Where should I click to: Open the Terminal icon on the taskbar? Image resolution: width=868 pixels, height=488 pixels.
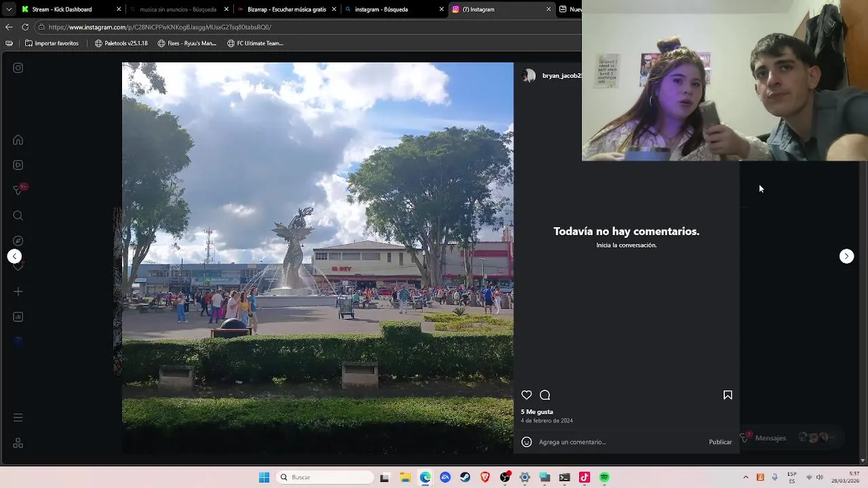pyautogui.click(x=564, y=477)
